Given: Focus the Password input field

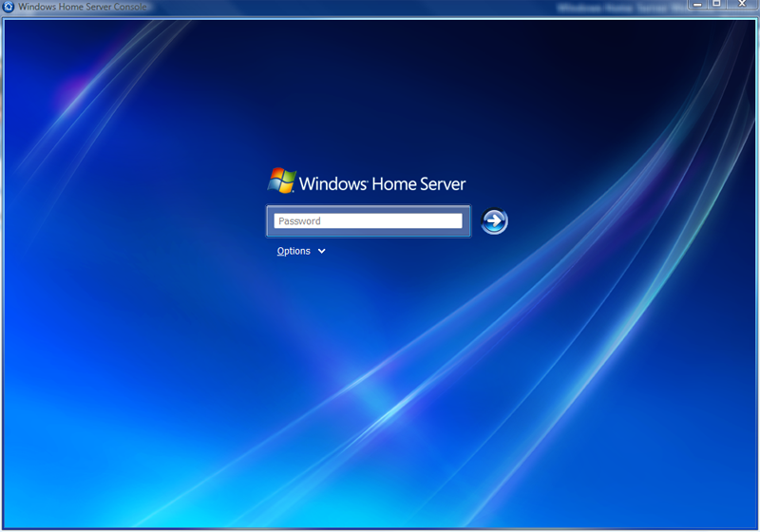Looking at the screenshot, I should pos(368,221).
